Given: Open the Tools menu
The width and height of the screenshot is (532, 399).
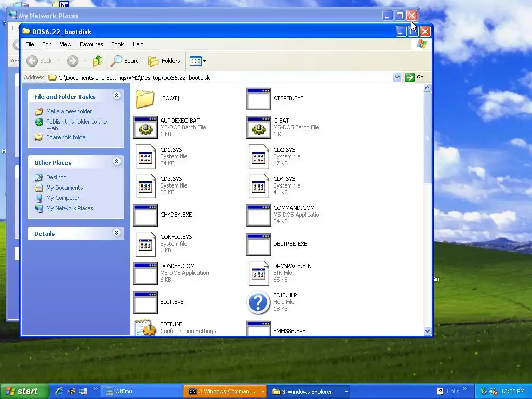Looking at the screenshot, I should tap(118, 44).
